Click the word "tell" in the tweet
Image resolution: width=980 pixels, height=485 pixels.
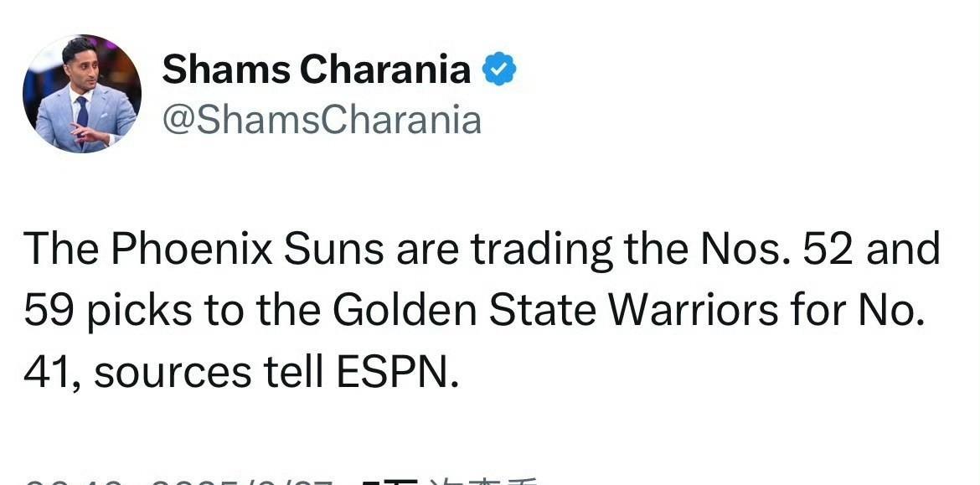(x=293, y=372)
